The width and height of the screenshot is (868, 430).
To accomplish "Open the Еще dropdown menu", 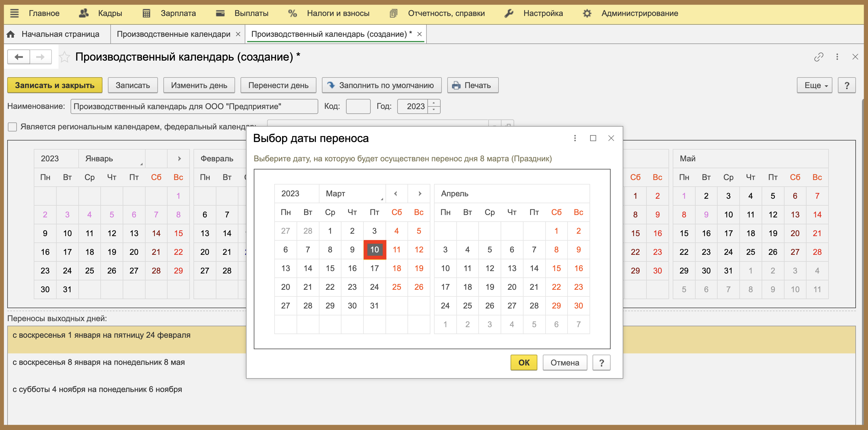I will 814,85.
